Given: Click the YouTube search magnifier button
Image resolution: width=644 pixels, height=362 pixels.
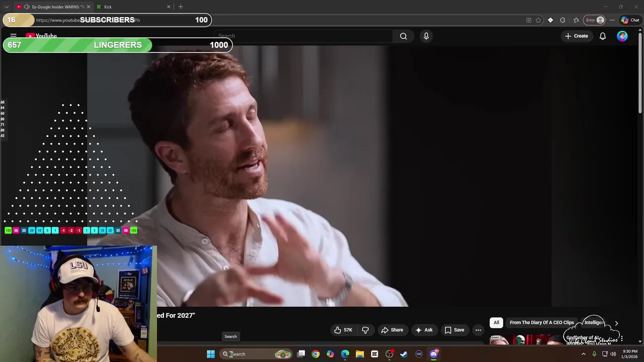Looking at the screenshot, I should [404, 36].
